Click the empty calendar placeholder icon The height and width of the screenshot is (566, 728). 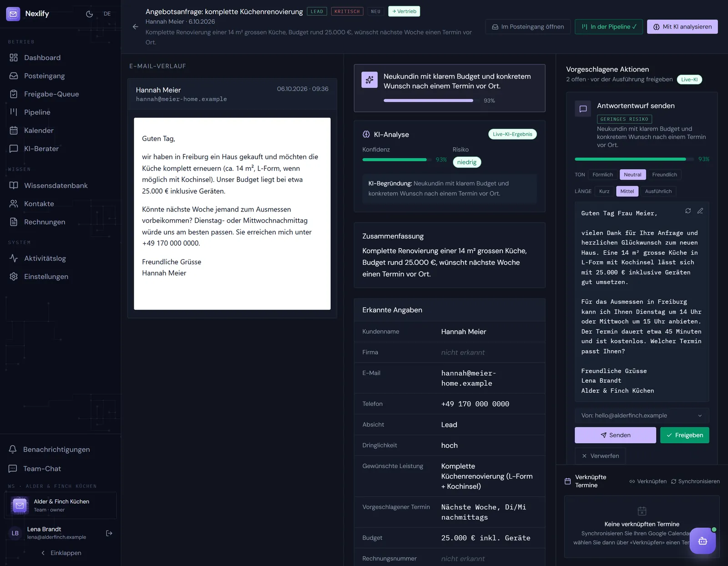[x=642, y=511]
